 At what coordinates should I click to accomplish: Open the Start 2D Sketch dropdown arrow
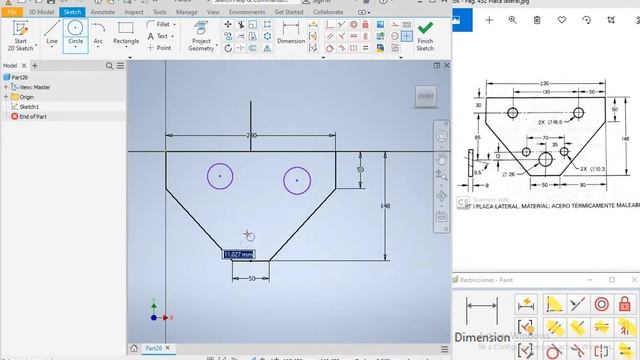36,45
